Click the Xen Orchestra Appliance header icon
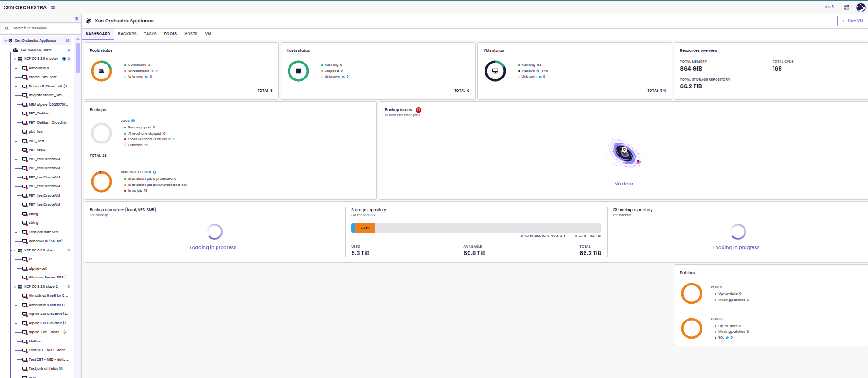The image size is (868, 378). (88, 21)
